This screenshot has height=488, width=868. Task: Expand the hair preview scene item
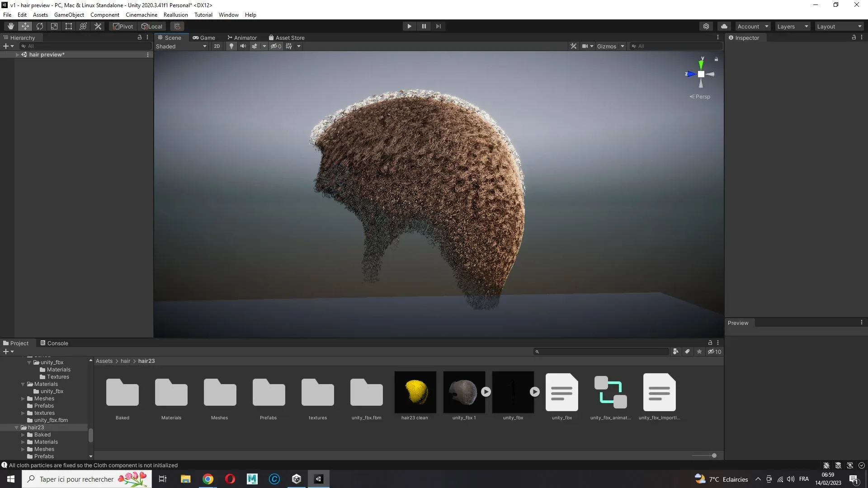pos(17,55)
